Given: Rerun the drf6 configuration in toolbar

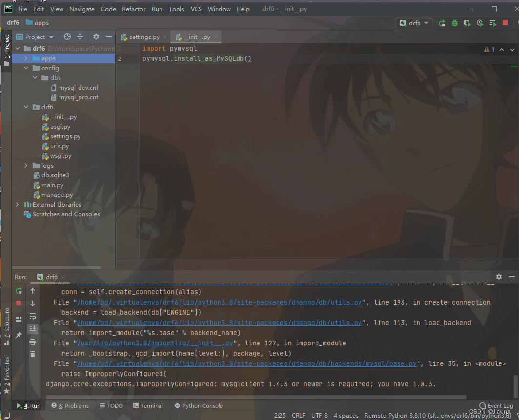Looking at the screenshot, I should [442, 23].
